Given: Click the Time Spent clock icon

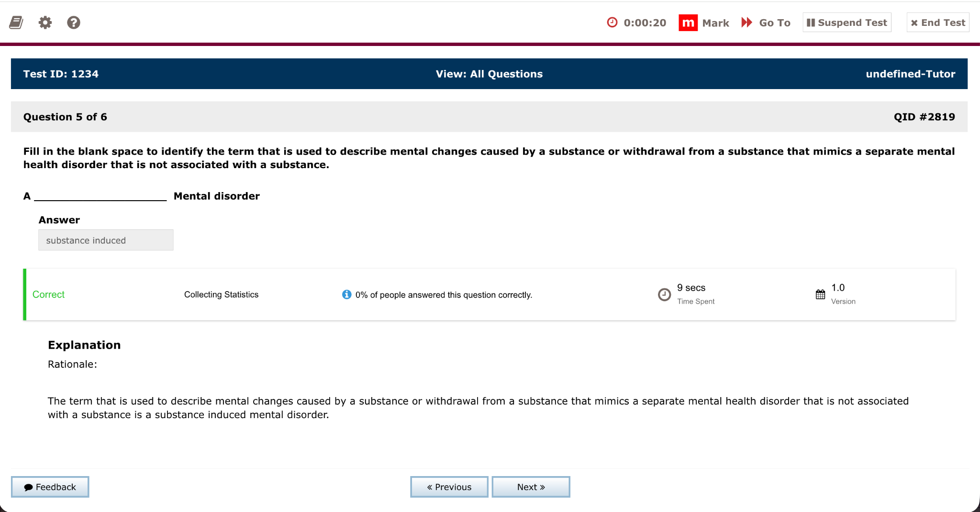Looking at the screenshot, I should tap(664, 295).
